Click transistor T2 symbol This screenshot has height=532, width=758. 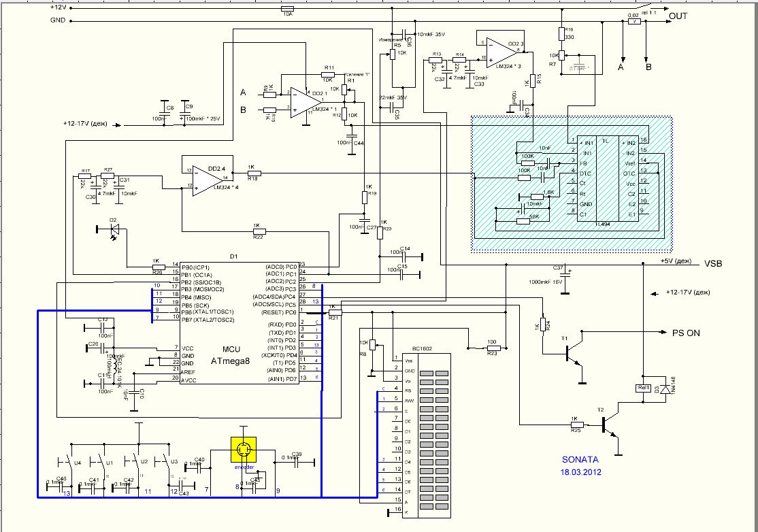[x=611, y=425]
